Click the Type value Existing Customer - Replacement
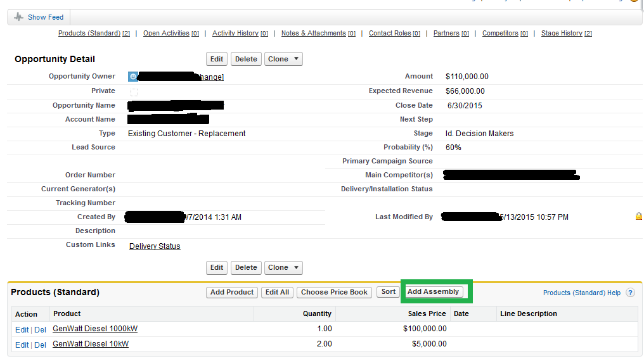This screenshot has height=361, width=644. (x=186, y=134)
